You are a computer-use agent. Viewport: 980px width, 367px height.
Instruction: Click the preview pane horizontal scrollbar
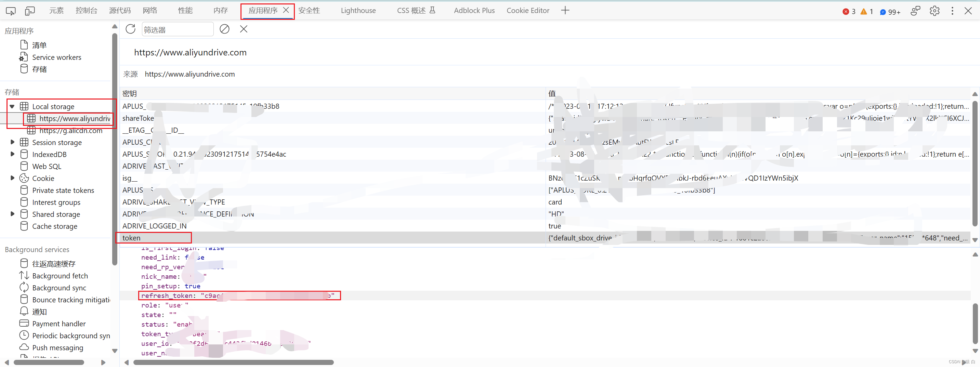234,363
